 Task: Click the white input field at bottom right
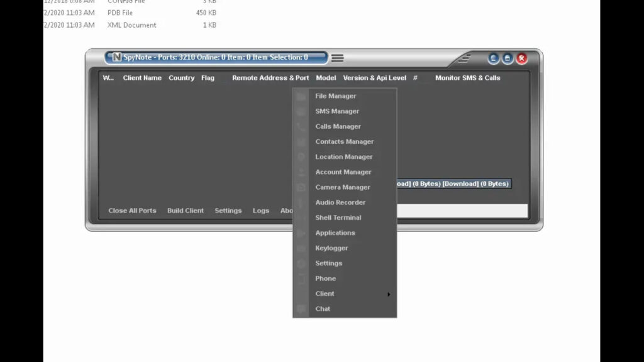click(x=462, y=211)
